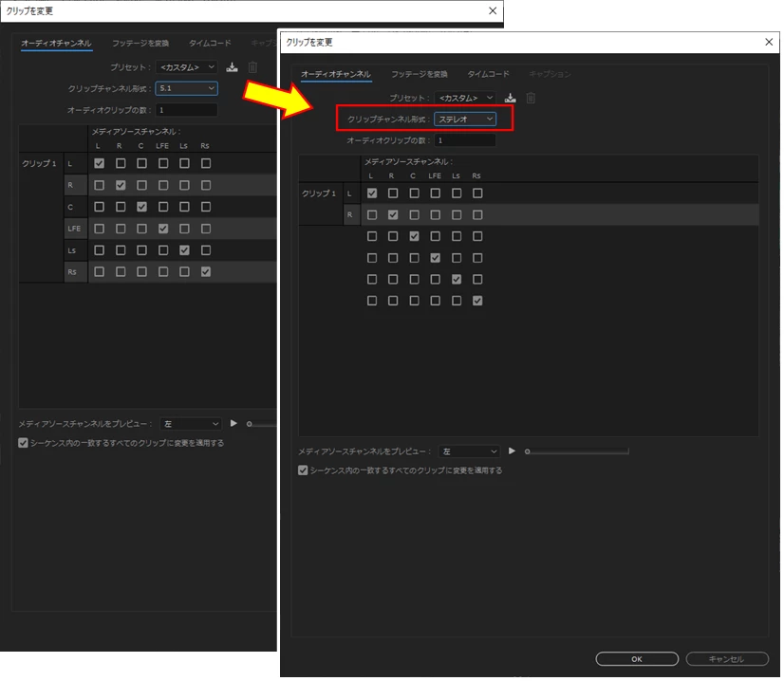Uncheck C row C source checkbox in back dialog
The image size is (784, 681).
(142, 207)
